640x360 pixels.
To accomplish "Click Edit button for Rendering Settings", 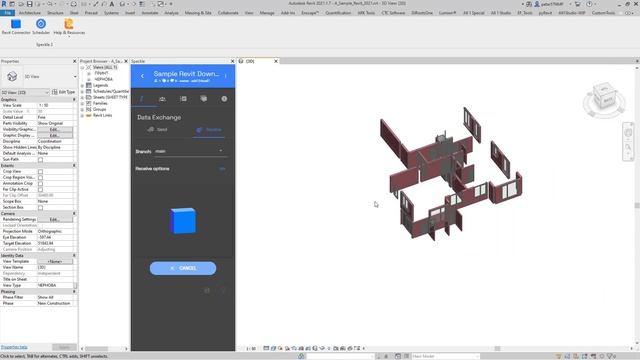I will pyautogui.click(x=55, y=220).
